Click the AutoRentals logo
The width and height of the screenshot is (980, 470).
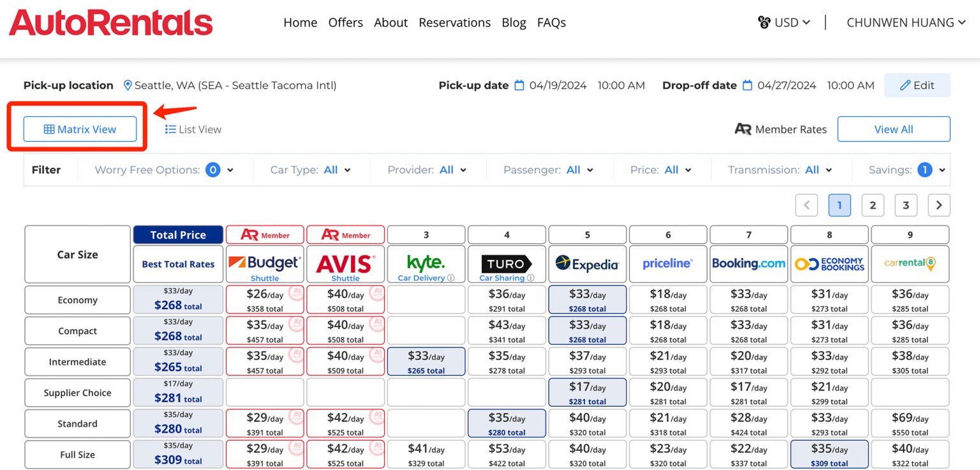click(x=111, y=23)
